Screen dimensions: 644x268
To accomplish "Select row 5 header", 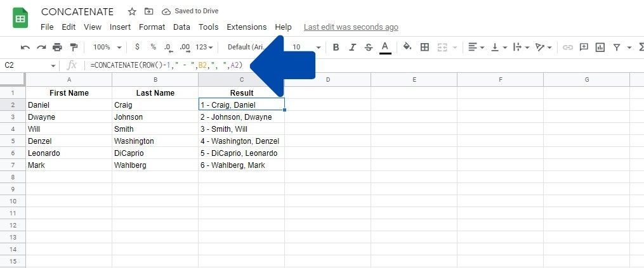I will 13,141.
